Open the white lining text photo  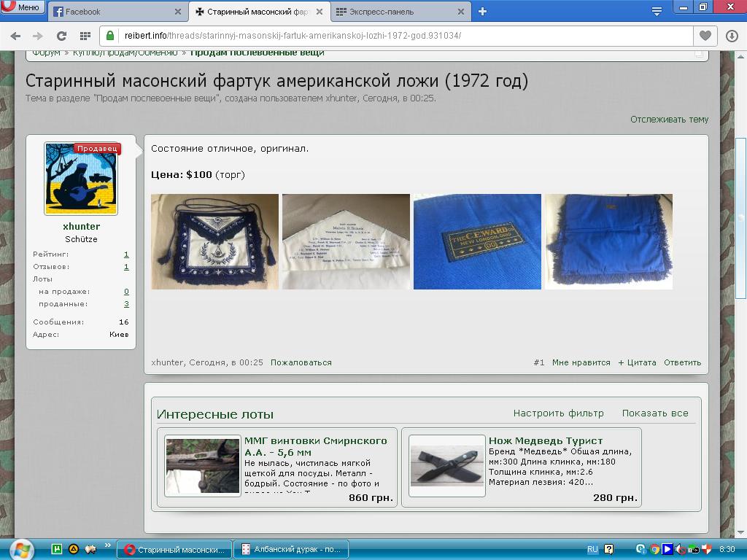pyautogui.click(x=346, y=241)
